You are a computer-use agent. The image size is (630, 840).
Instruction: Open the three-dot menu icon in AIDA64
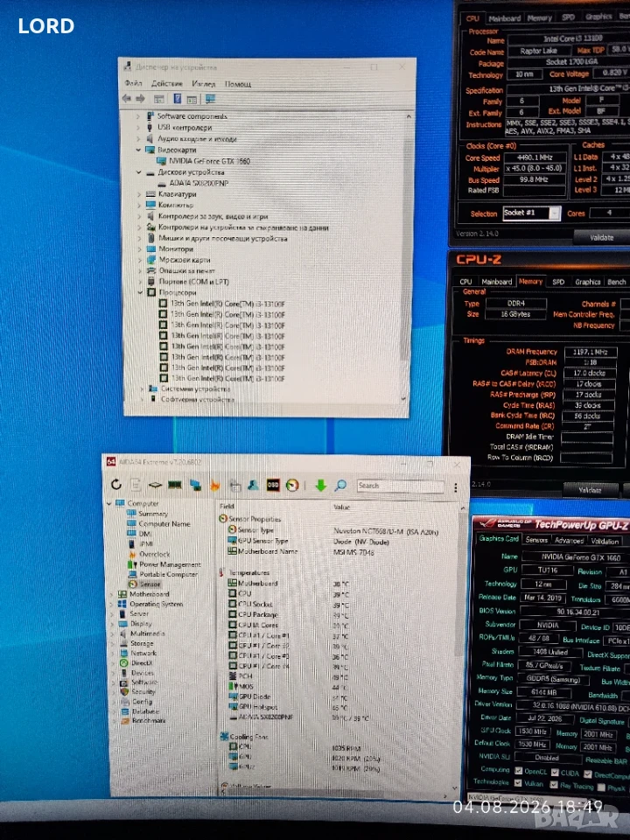coord(455,487)
